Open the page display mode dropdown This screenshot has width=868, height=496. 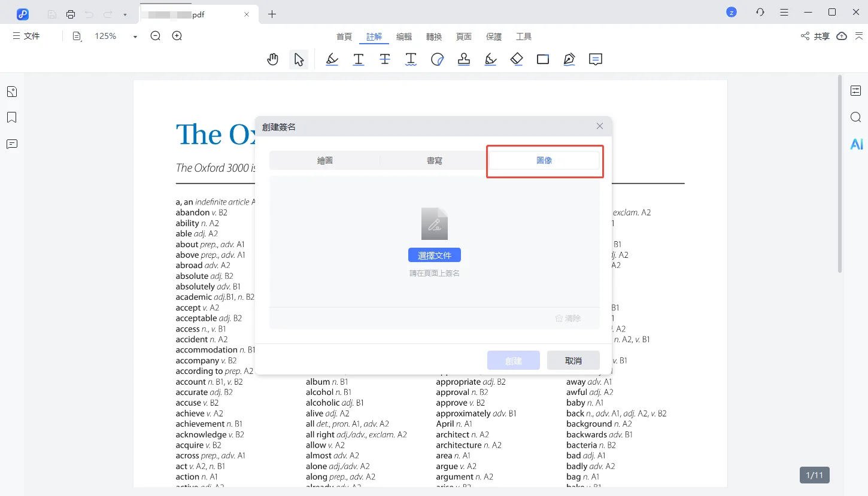pyautogui.click(x=77, y=36)
